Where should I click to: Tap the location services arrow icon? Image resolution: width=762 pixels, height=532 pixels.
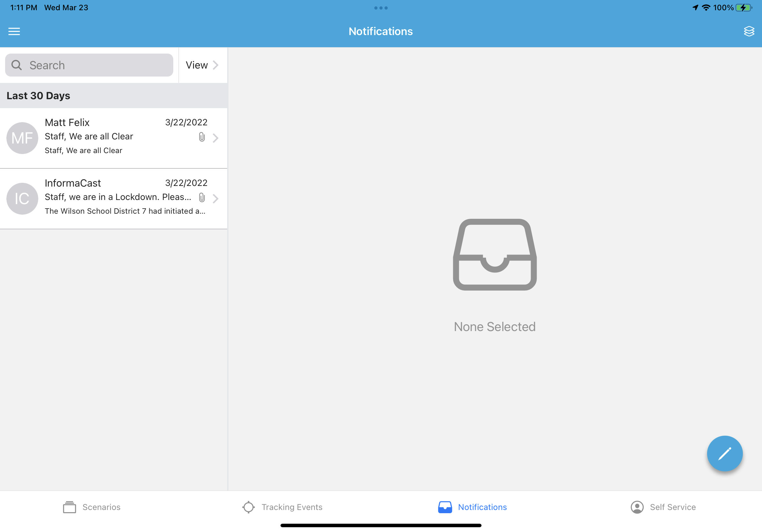pyautogui.click(x=695, y=8)
